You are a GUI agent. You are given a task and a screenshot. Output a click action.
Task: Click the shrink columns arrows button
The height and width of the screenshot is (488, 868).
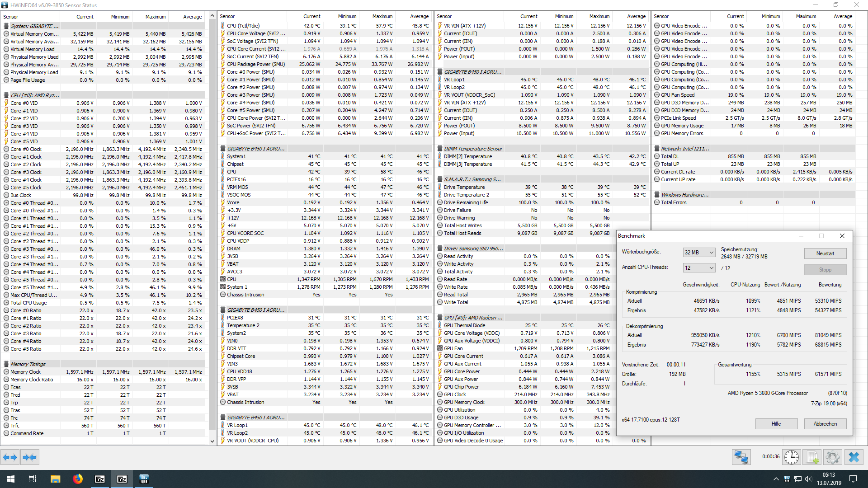point(29,457)
